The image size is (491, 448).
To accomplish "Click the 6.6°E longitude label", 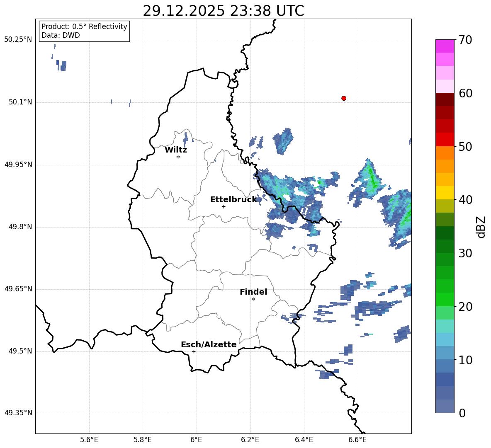I will (x=357, y=440).
